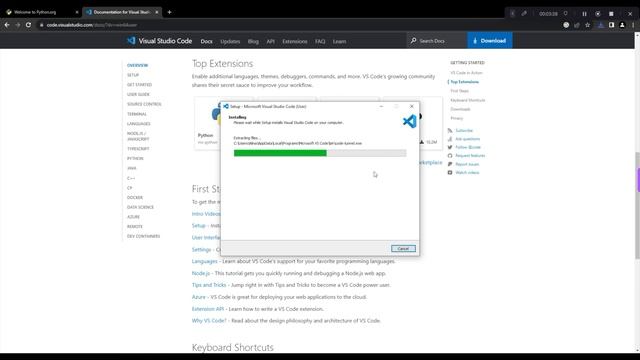Pause the screen recording
Viewport: 640px width, 360px height.
pos(584,13)
